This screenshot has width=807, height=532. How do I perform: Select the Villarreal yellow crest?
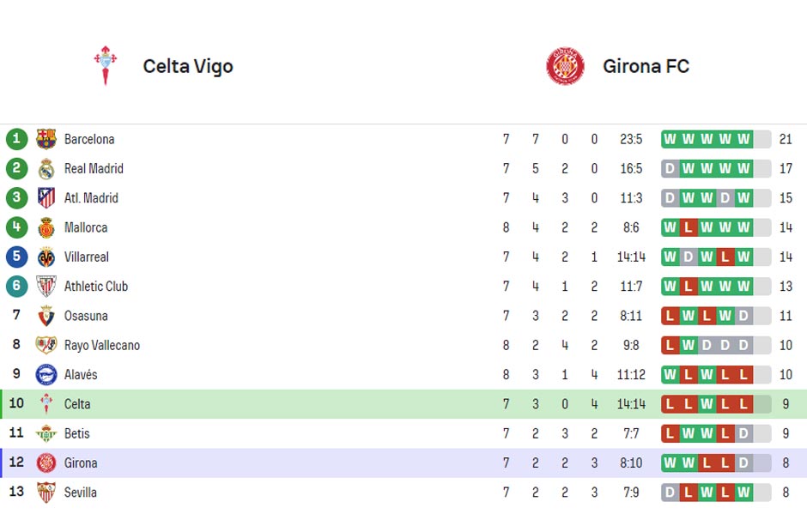point(46,257)
